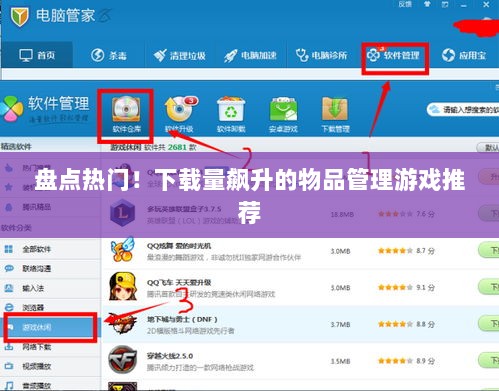Screen dimensions: 499x391
Task: Click the 网络下载 download icon
Action: point(9,347)
